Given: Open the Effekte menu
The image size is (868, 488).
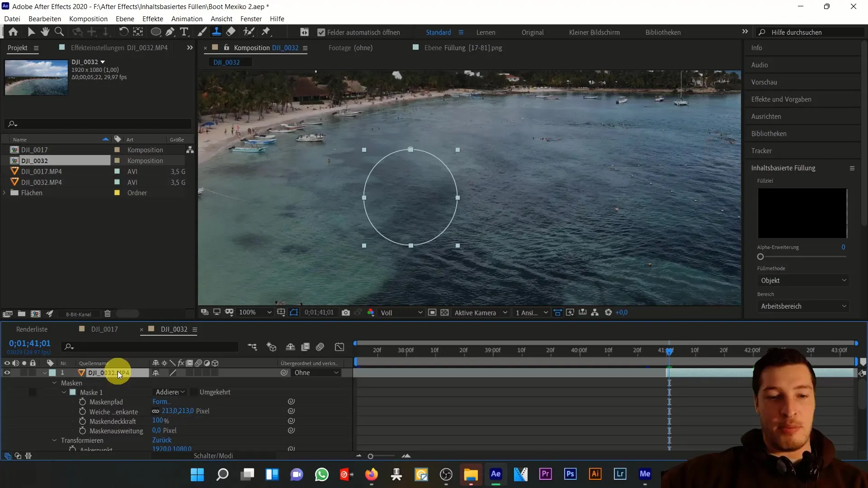Looking at the screenshot, I should 152,19.
